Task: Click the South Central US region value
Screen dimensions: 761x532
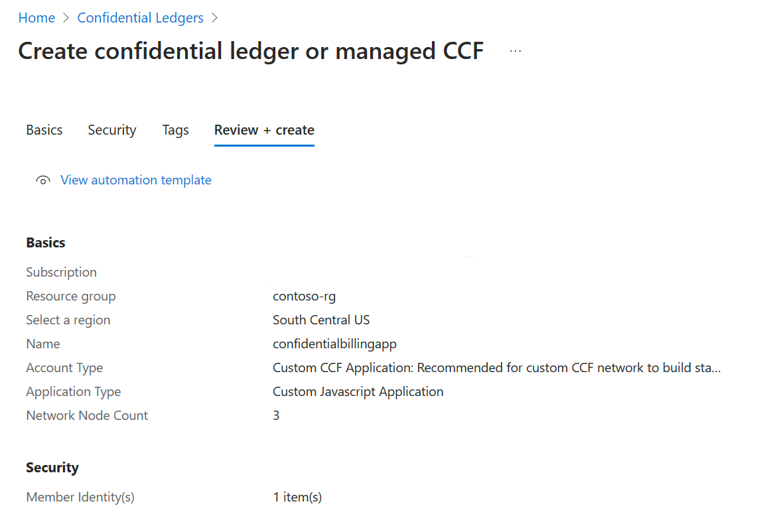Action: [321, 320]
